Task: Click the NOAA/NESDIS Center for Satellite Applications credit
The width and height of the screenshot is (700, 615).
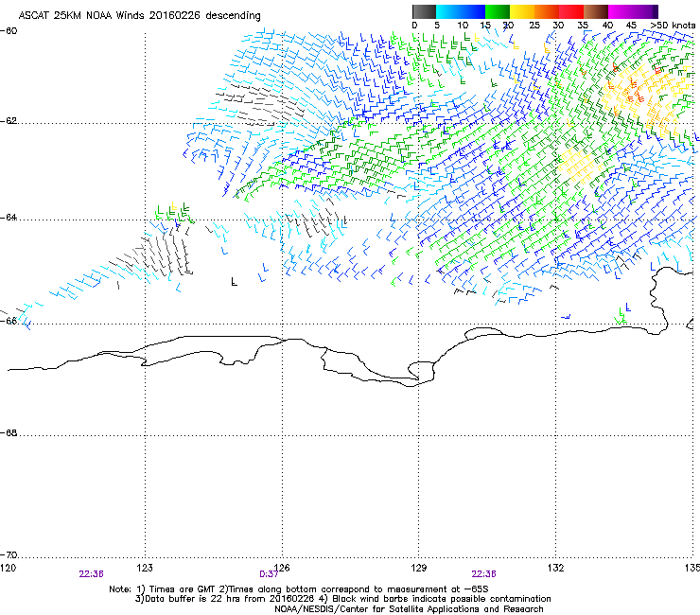Action: coord(409,609)
